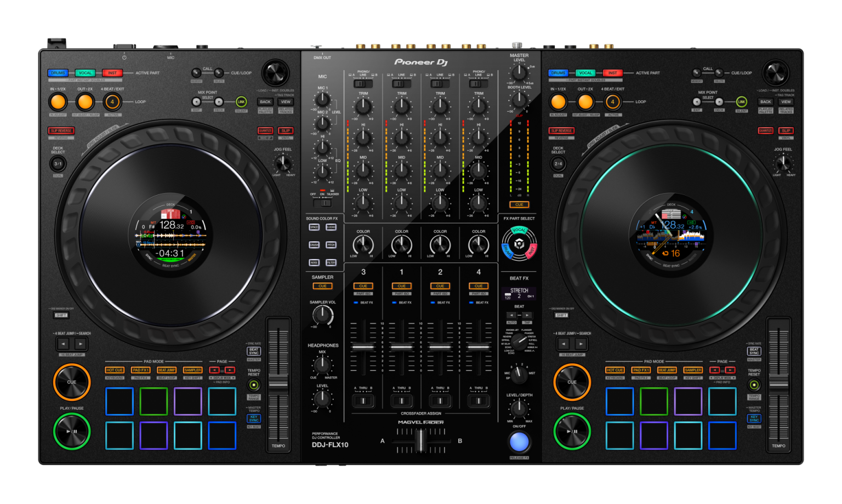Click the left deck Loop In button
This screenshot has width=842, height=504.
point(58,102)
